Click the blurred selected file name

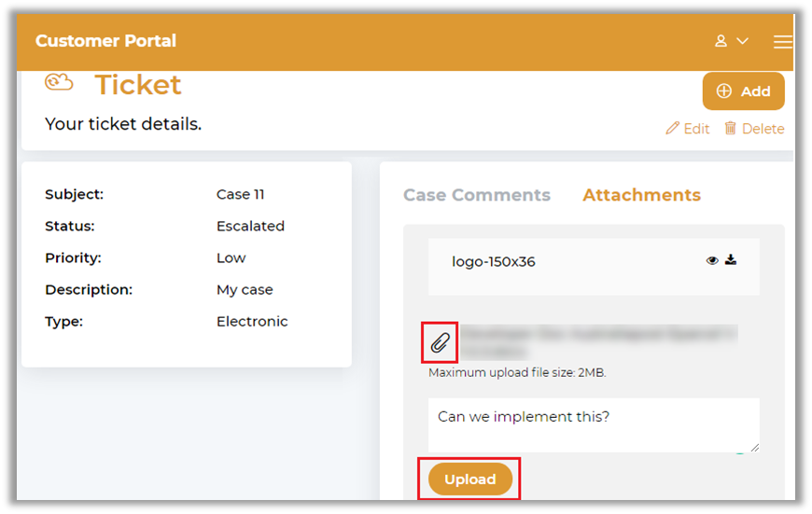[597, 341]
